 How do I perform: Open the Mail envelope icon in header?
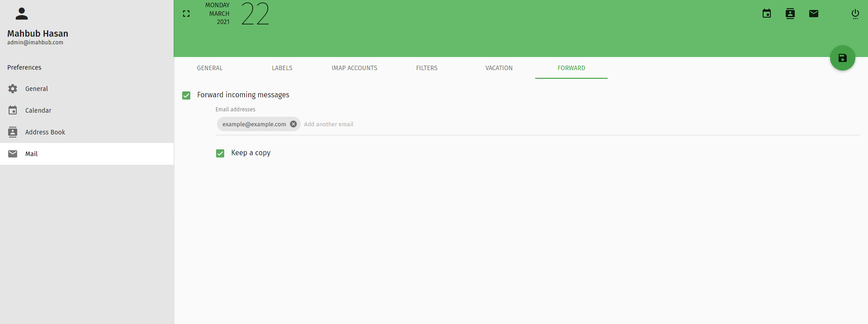pos(814,14)
